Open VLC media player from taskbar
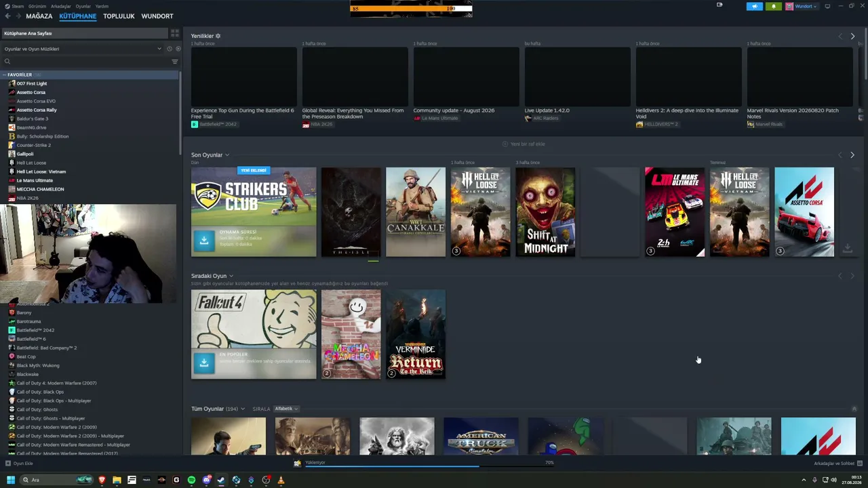This screenshot has width=868, height=488. pyautogui.click(x=281, y=480)
